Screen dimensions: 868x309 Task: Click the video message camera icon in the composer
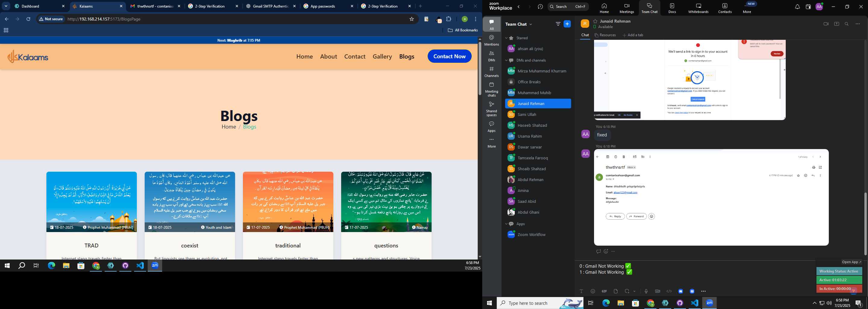[x=657, y=291]
